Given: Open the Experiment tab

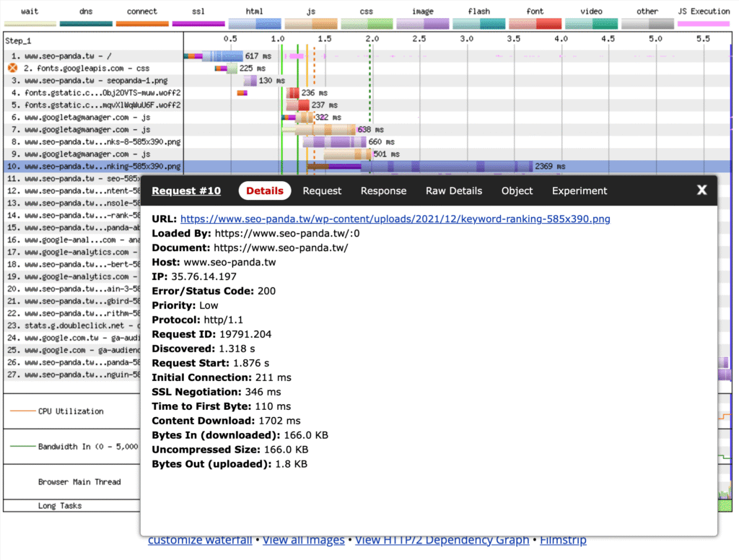Looking at the screenshot, I should click(580, 191).
